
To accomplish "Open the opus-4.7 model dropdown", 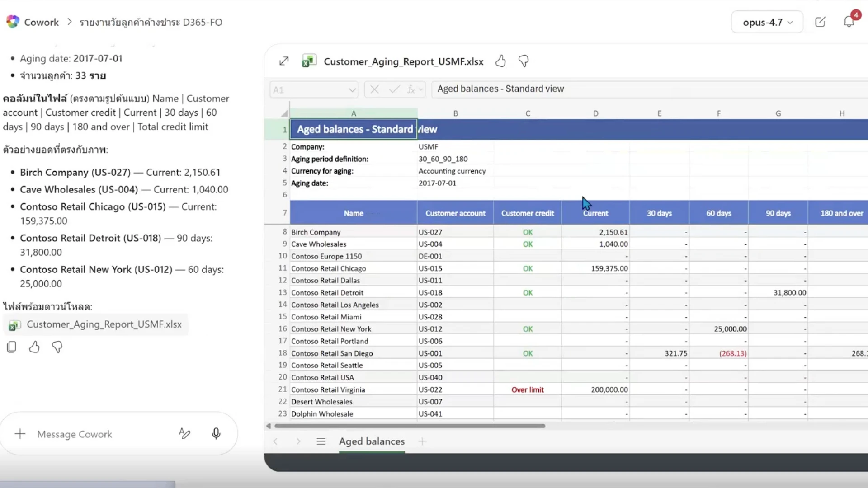I will click(767, 22).
